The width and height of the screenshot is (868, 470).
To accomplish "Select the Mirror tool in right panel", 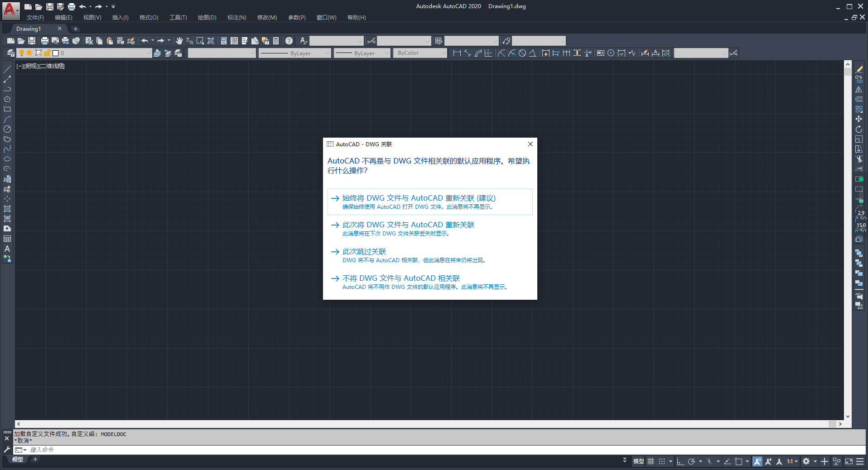I will coord(859,90).
